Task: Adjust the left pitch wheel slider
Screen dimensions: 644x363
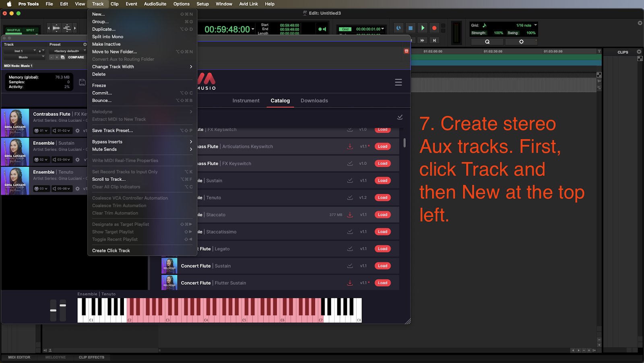Action: [x=53, y=310]
